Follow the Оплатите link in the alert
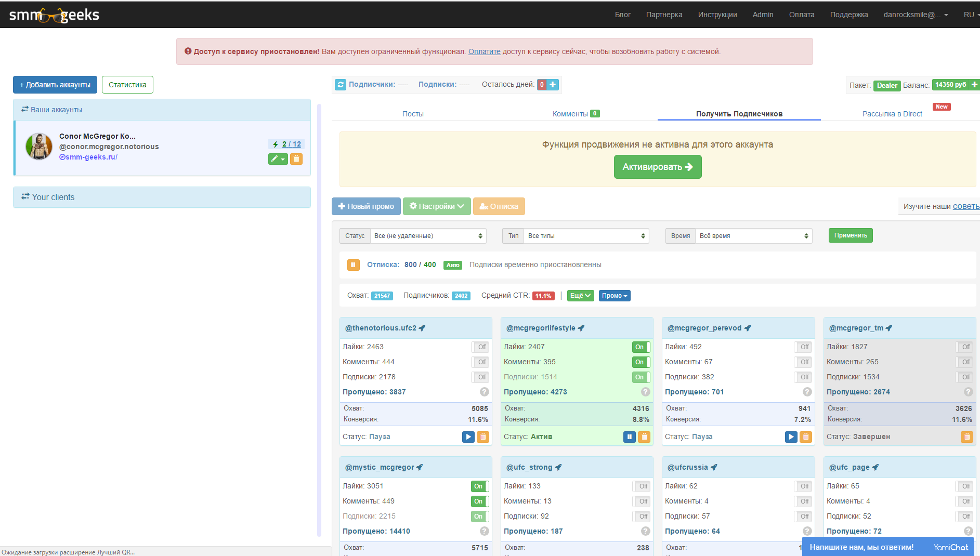The width and height of the screenshot is (980, 556). [x=485, y=51]
